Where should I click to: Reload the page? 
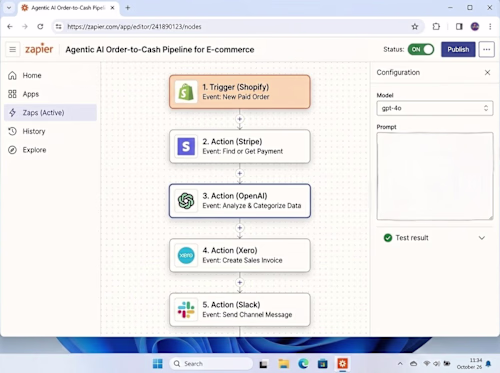40,27
